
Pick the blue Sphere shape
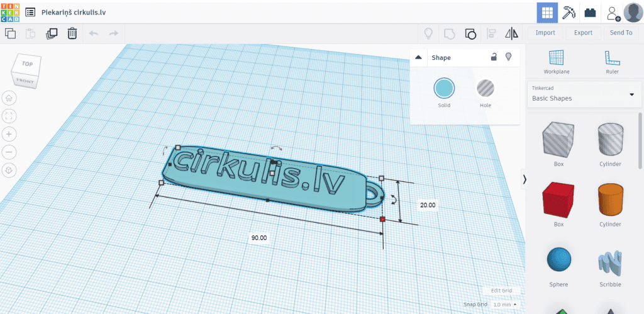(558, 261)
